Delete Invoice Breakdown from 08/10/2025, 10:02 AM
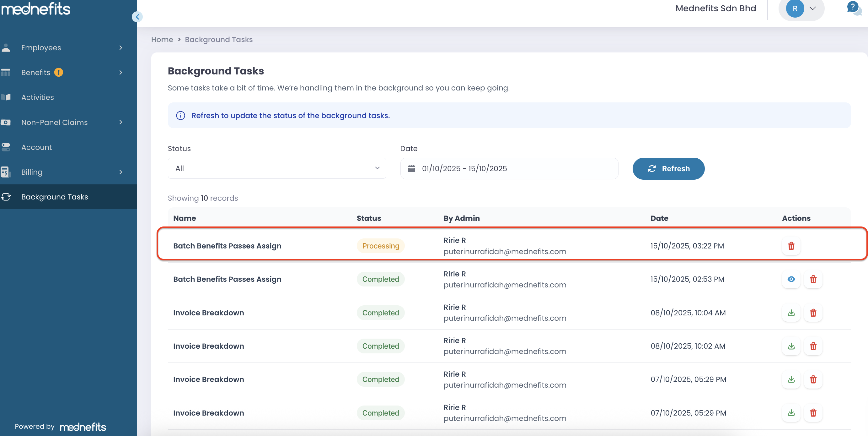The width and height of the screenshot is (868, 436). coord(813,346)
